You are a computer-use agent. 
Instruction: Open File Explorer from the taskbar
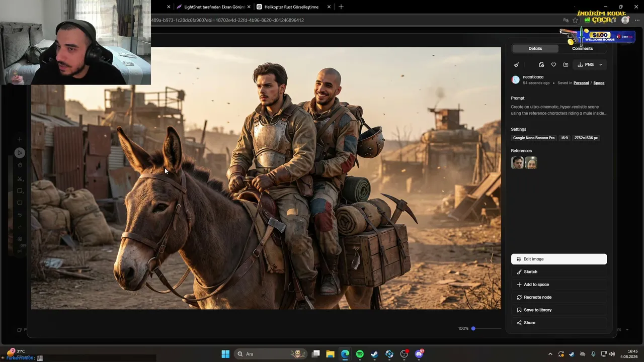pyautogui.click(x=331, y=354)
